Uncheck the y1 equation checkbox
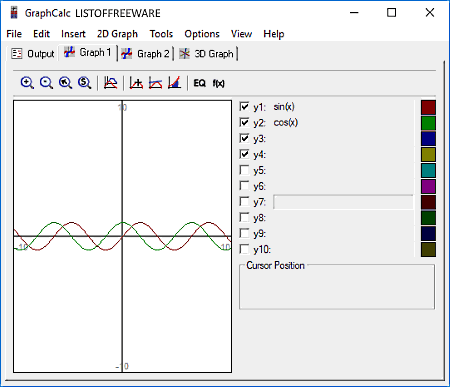This screenshot has height=387, width=450. [x=244, y=107]
